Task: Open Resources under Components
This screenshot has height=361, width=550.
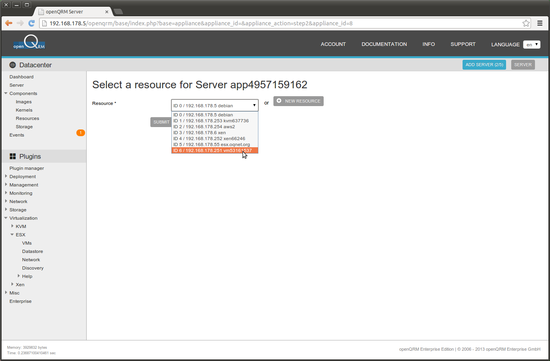Action: (x=27, y=119)
